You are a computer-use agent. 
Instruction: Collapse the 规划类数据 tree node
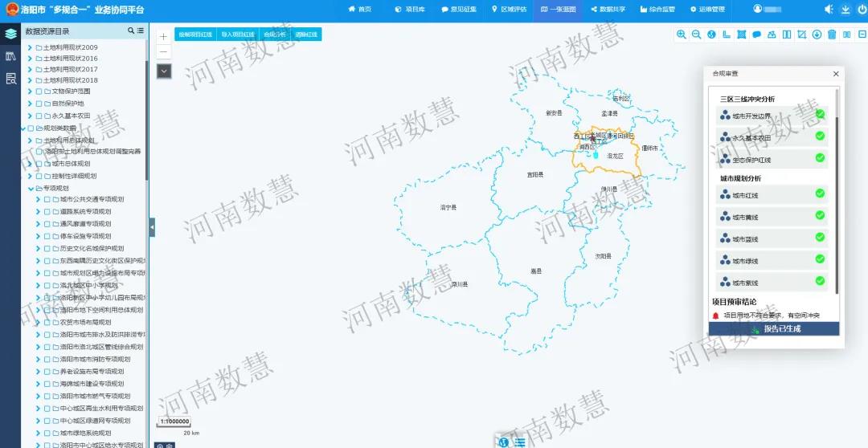pos(23,128)
